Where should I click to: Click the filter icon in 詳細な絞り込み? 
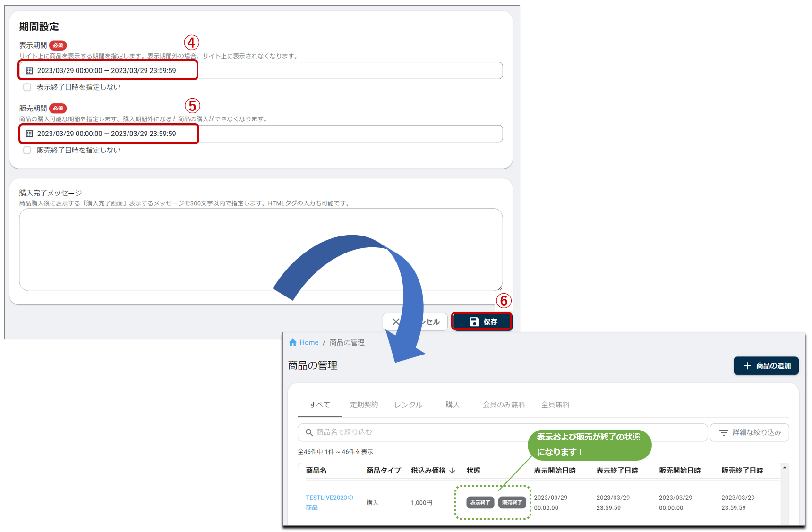click(723, 432)
